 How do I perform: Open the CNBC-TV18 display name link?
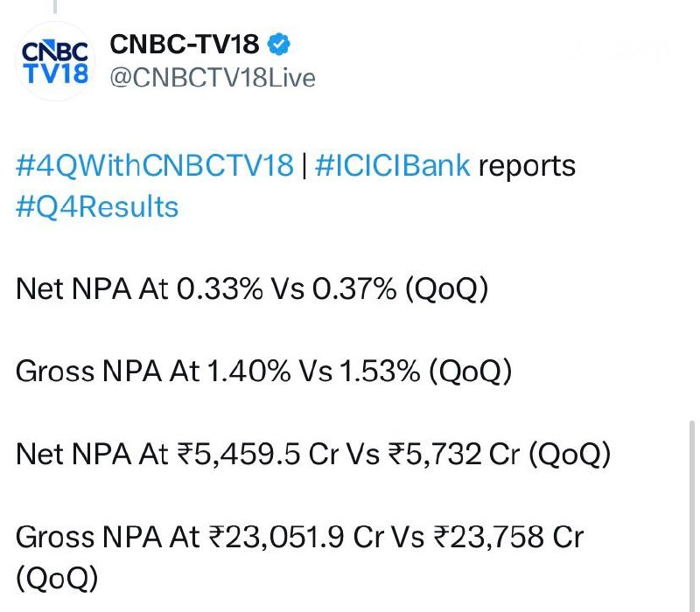click(x=185, y=44)
